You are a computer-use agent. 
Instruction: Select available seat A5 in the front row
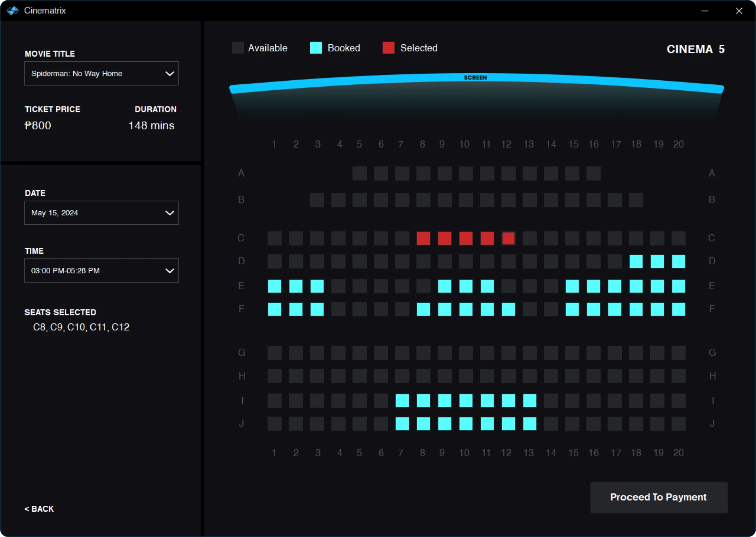click(359, 173)
